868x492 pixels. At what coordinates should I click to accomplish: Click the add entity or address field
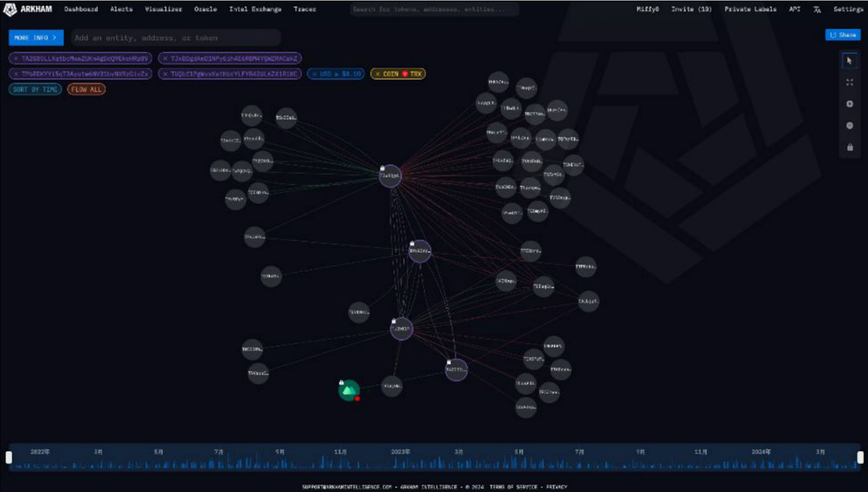click(x=176, y=38)
